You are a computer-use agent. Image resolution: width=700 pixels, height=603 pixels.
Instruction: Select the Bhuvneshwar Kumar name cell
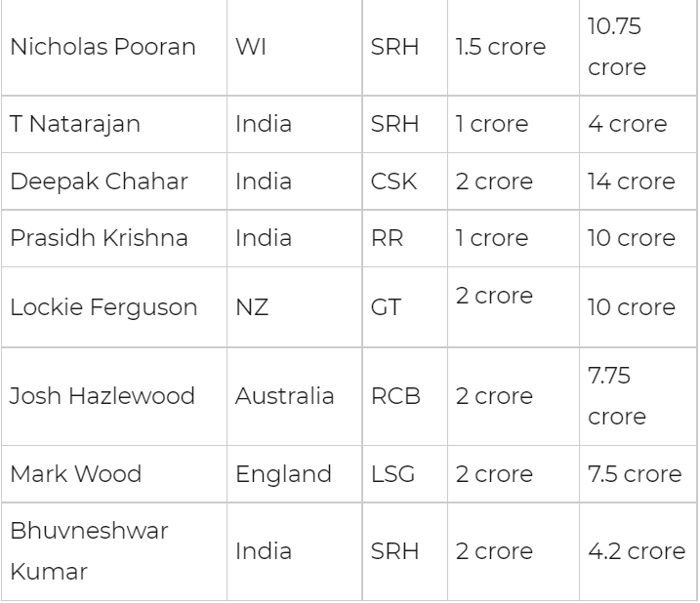[x=89, y=551]
